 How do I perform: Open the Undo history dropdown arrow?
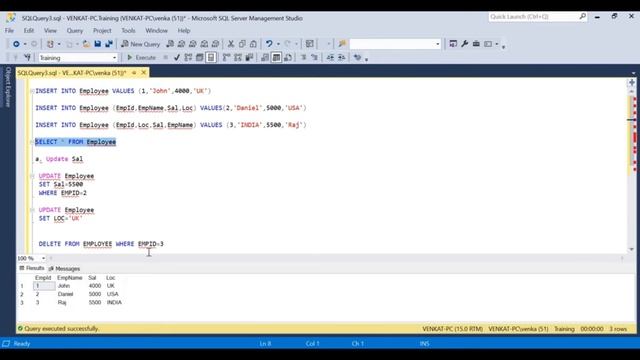(x=278, y=44)
